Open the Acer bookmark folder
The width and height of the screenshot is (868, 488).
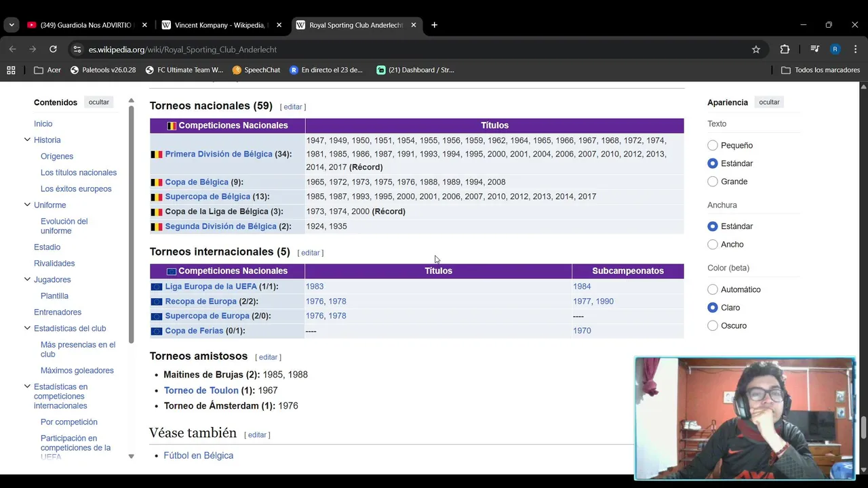[x=47, y=70]
